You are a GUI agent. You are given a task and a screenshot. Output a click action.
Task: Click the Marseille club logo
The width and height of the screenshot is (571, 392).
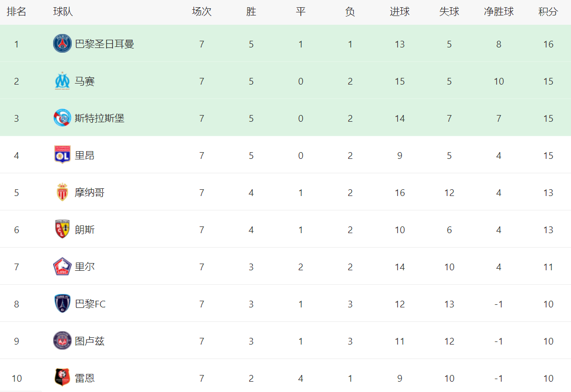point(62,81)
